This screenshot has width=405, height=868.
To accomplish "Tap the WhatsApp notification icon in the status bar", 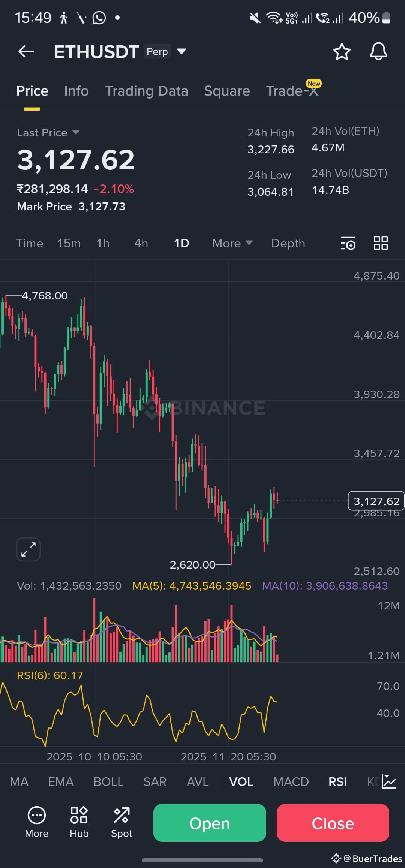I will pos(99,18).
